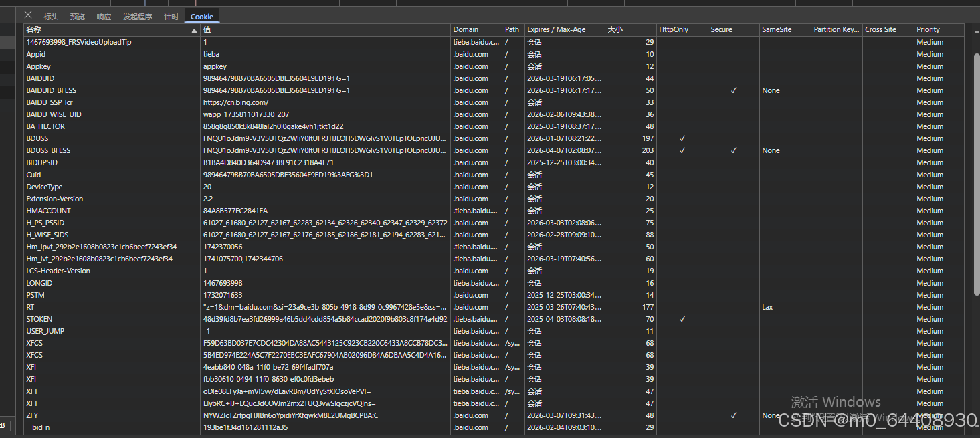Image resolution: width=980 pixels, height=438 pixels.
Task: Select the STOKEN cookie name
Action: [x=39, y=319]
